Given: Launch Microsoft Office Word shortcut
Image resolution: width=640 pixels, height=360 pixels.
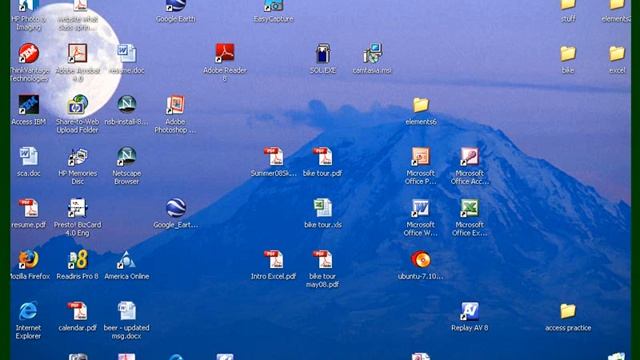Looking at the screenshot, I should [420, 207].
